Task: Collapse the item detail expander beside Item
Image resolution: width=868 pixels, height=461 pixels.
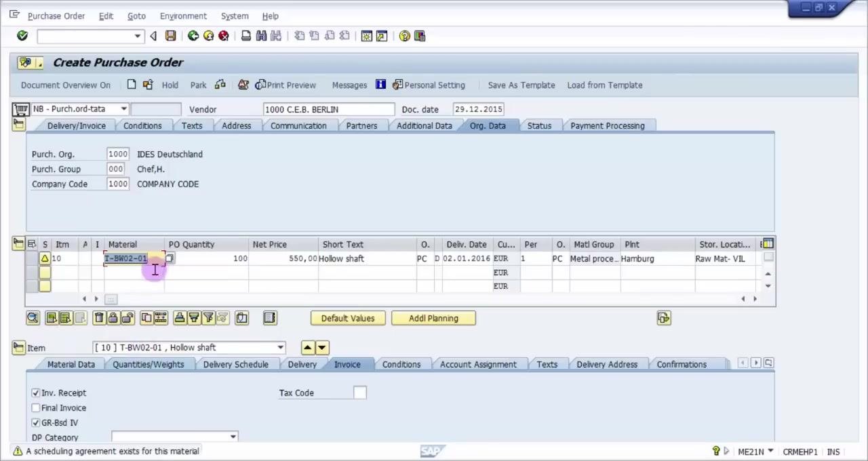Action: [x=18, y=347]
